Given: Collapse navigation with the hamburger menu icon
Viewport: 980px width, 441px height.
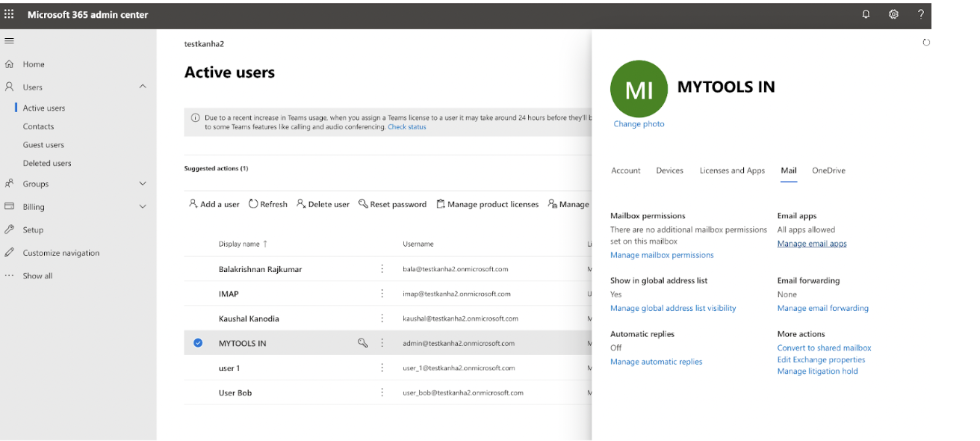Looking at the screenshot, I should tap(10, 40).
